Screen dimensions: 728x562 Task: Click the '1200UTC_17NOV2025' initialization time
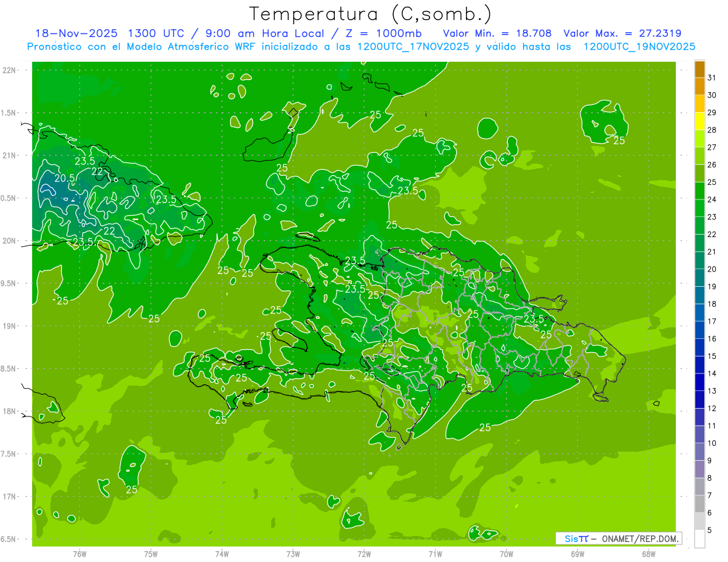[413, 47]
